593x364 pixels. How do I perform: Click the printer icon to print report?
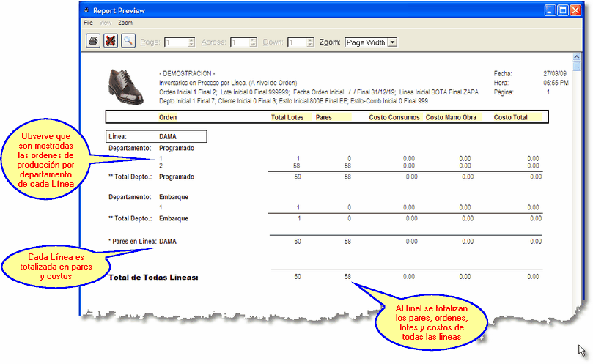pos(94,42)
